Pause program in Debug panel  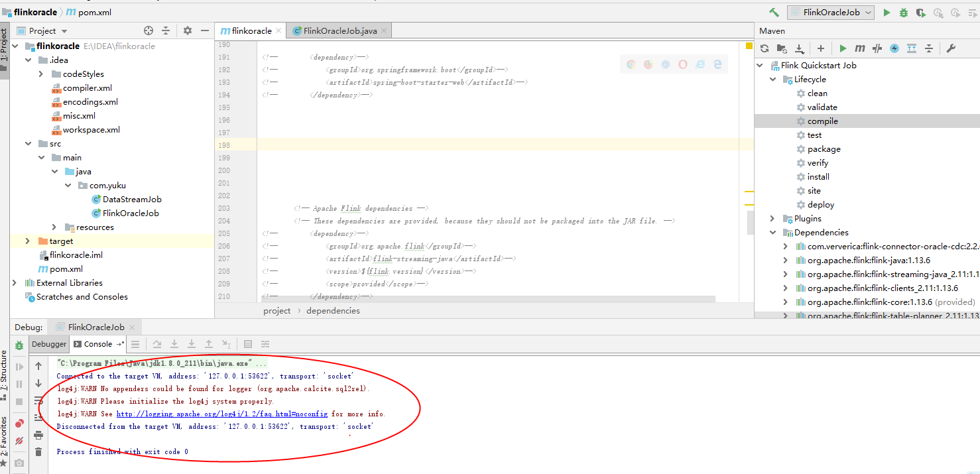pyautogui.click(x=19, y=384)
